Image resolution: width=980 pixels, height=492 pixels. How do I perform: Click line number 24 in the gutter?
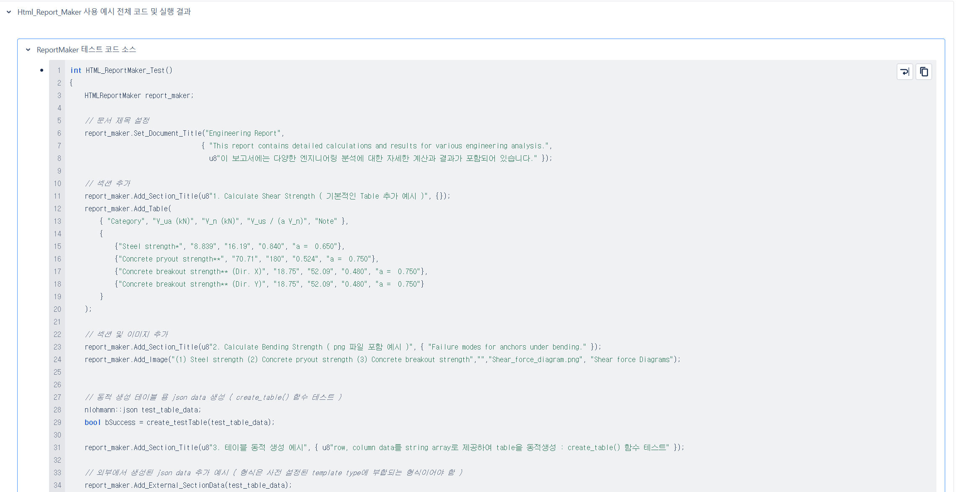click(57, 360)
